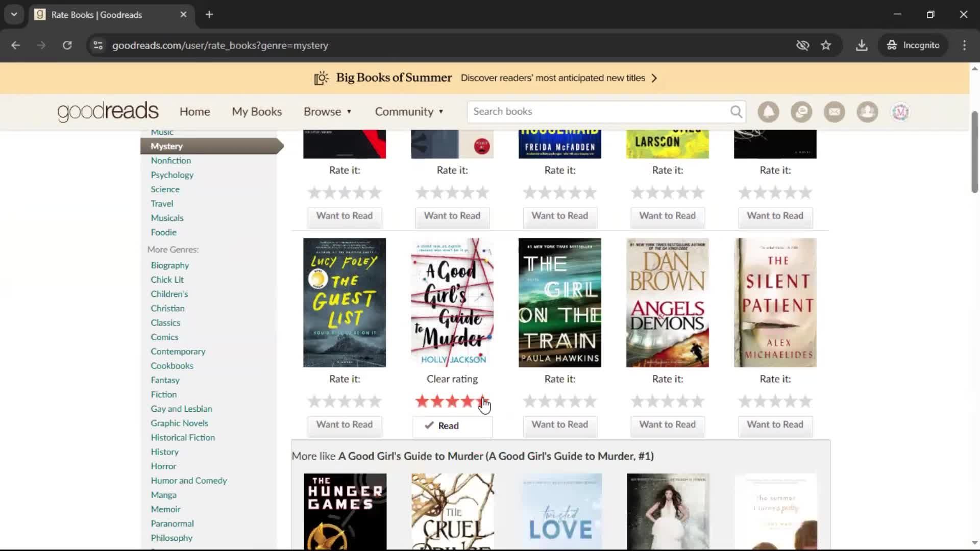980x551 pixels.
Task: Open the Read shelf dropdown button
Action: 452,426
